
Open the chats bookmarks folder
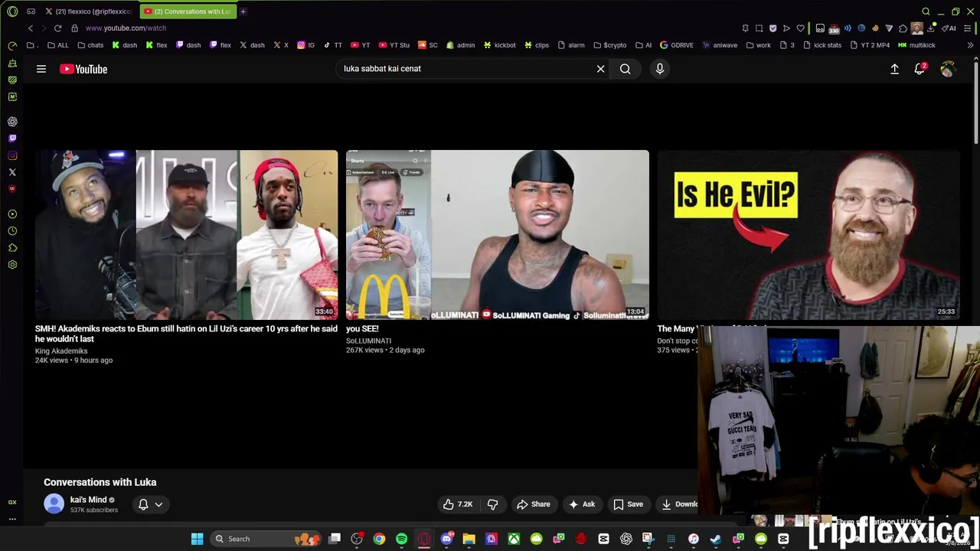tap(90, 45)
